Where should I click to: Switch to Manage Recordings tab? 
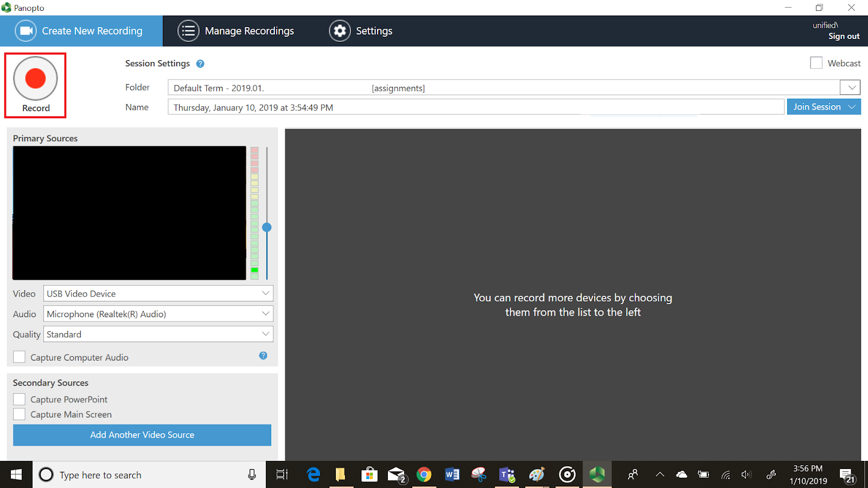(x=236, y=31)
